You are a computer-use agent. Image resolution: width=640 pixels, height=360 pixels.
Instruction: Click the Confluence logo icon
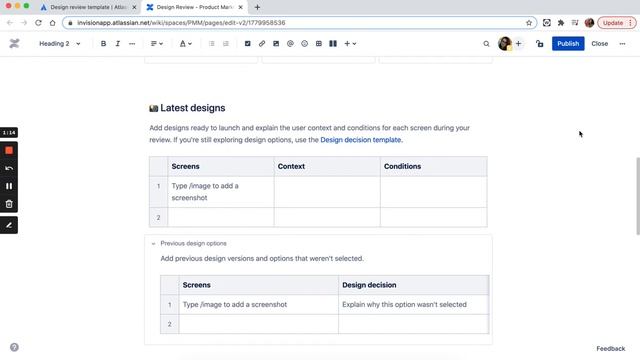coord(14,43)
